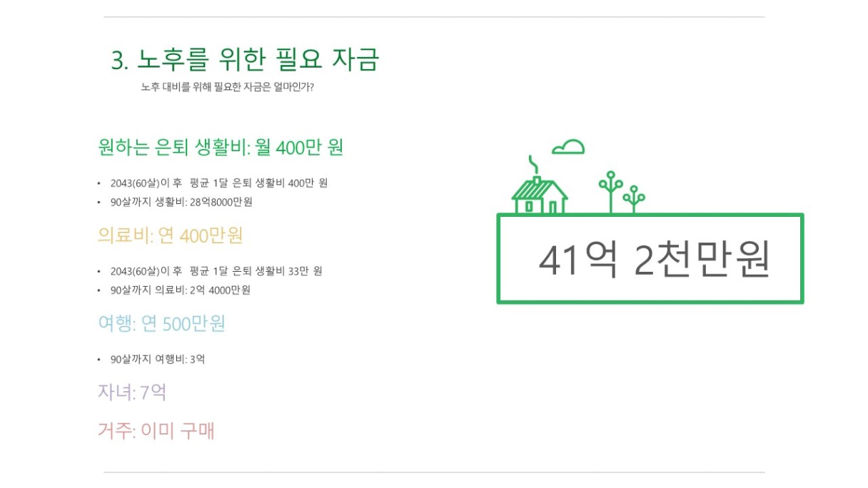Image resolution: width=868 pixels, height=488 pixels.
Task: Select the bullet mentioning 은퇴 생활비 400만 원
Action: (x=218, y=183)
